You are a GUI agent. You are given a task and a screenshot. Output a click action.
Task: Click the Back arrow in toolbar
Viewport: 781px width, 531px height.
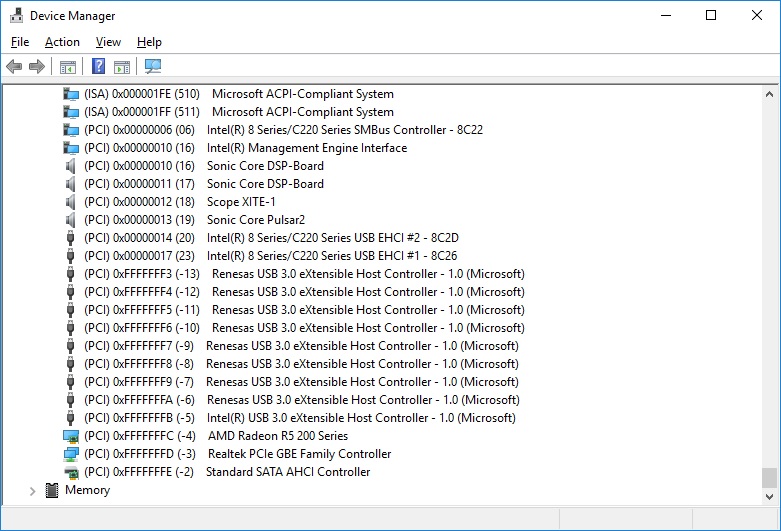pyautogui.click(x=14, y=67)
